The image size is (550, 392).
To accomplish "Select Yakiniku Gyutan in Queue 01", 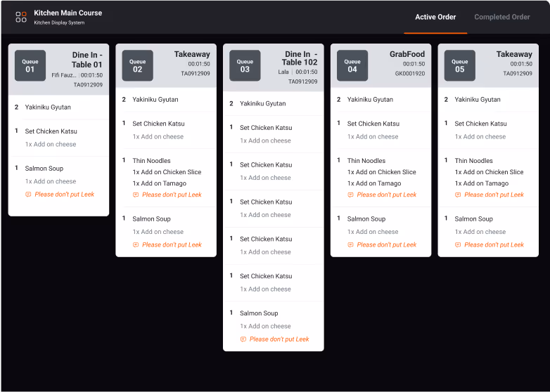I will [48, 107].
